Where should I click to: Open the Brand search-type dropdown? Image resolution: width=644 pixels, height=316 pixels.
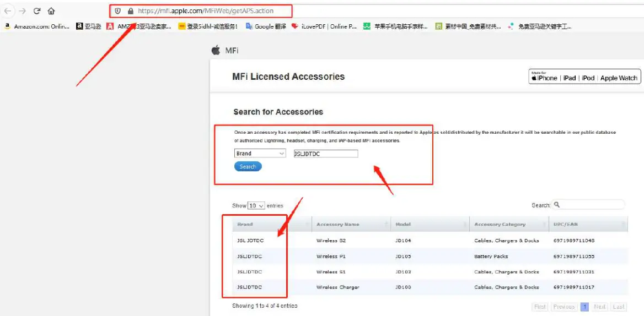[x=260, y=153]
